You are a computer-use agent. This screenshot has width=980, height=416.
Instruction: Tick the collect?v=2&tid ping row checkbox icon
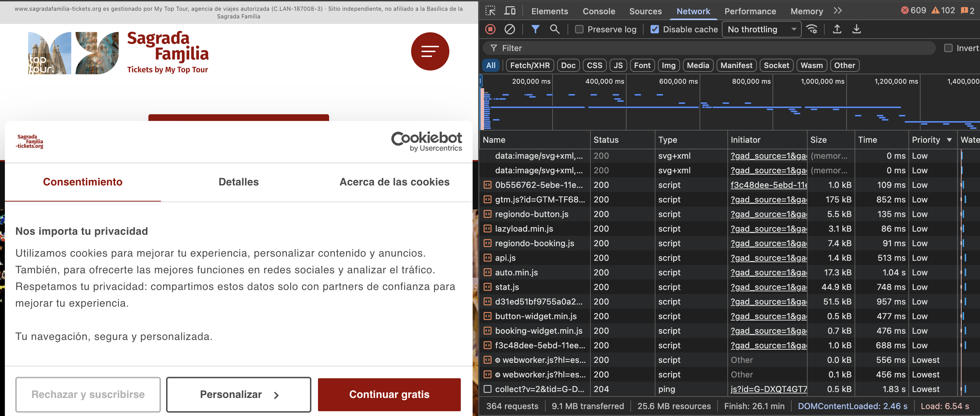pos(487,389)
